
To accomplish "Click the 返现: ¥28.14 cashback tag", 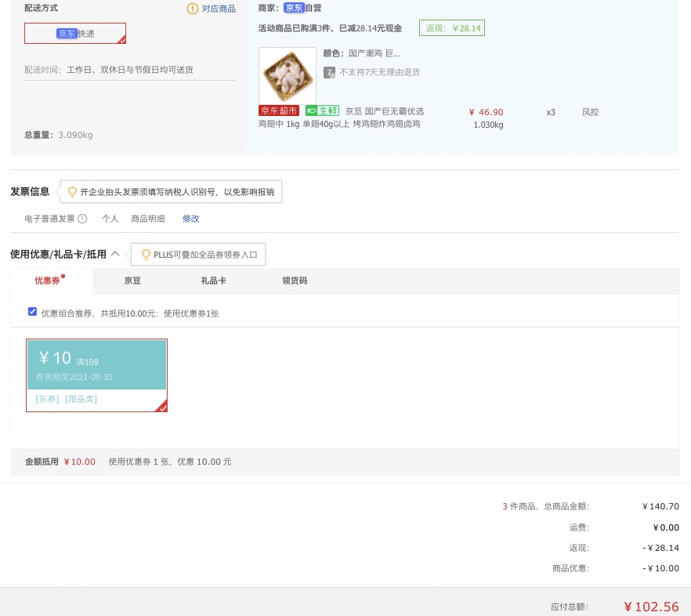I will 452,28.
